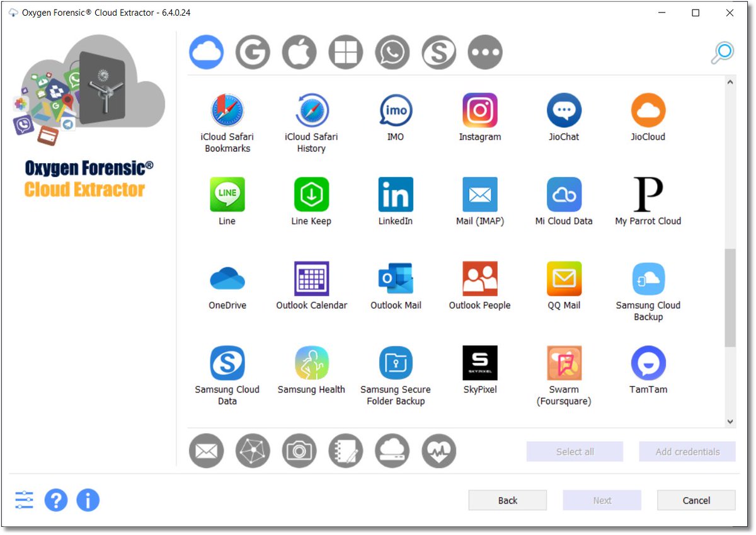Click the Add credentials button
Screen dimensions: 756x535
point(687,452)
